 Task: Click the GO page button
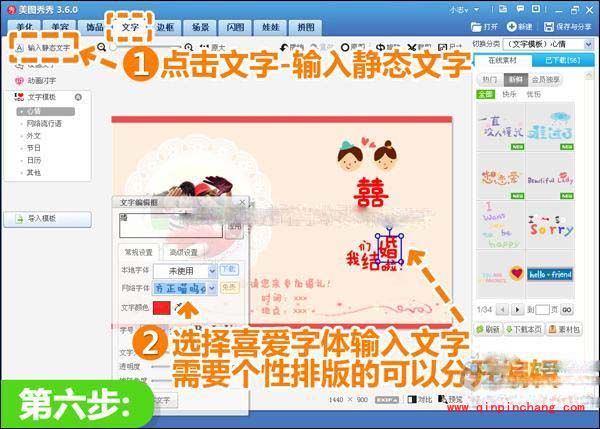567,310
